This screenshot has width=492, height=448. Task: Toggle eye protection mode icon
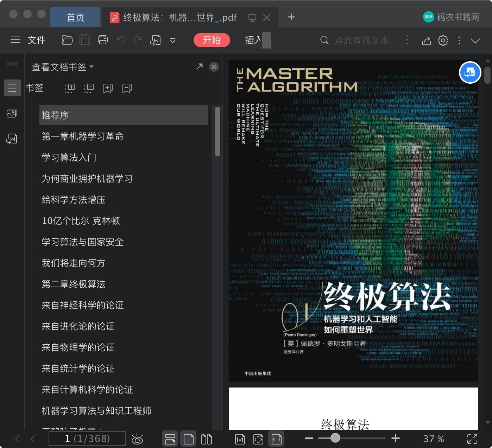coord(137,439)
